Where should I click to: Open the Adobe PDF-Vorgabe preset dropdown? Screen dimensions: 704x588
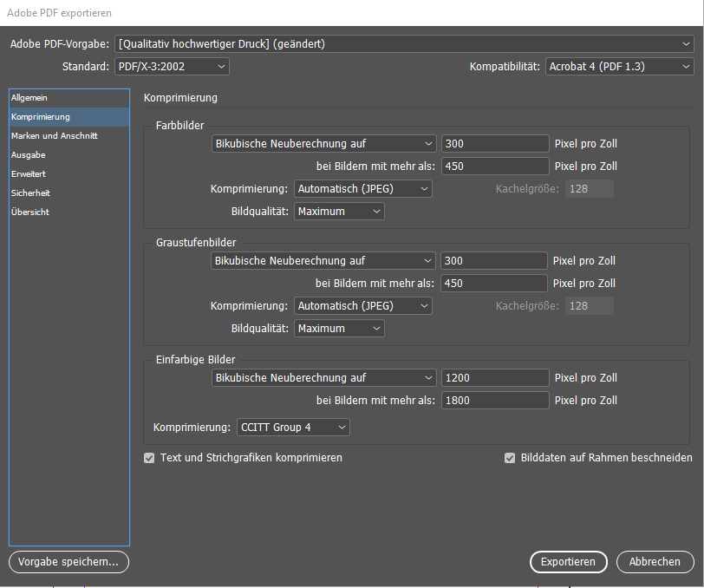(x=404, y=44)
